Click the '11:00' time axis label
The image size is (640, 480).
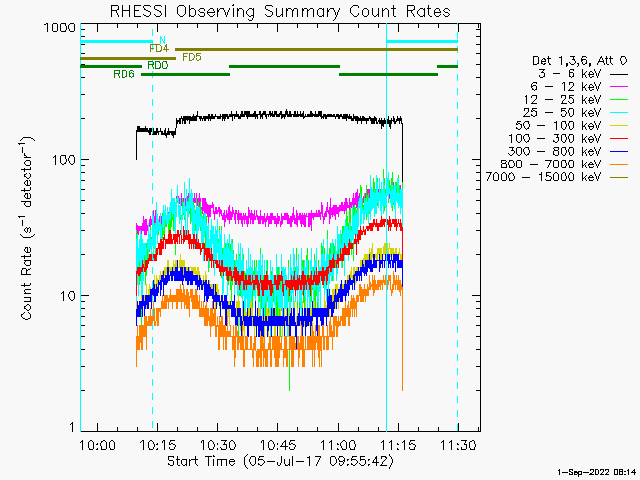coord(338,445)
